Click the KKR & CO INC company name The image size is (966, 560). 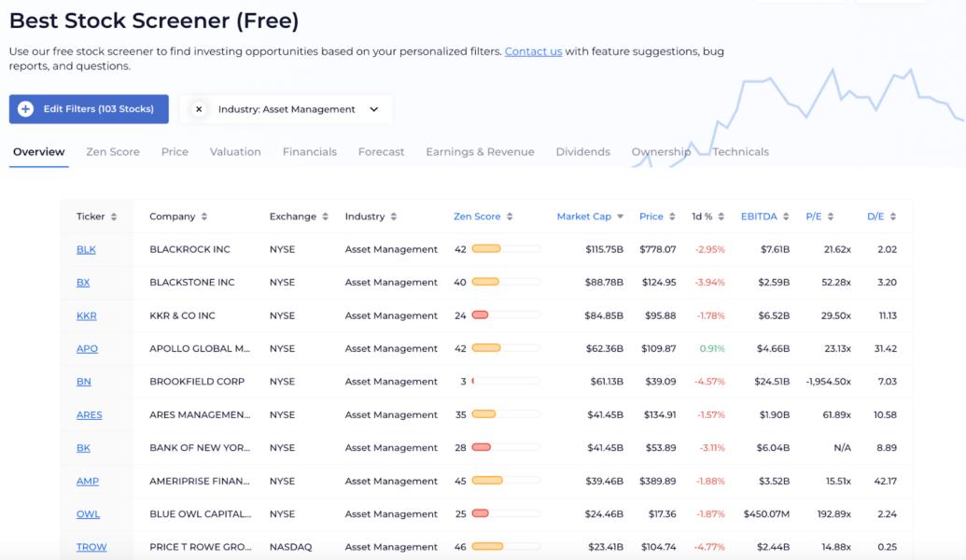coord(182,316)
